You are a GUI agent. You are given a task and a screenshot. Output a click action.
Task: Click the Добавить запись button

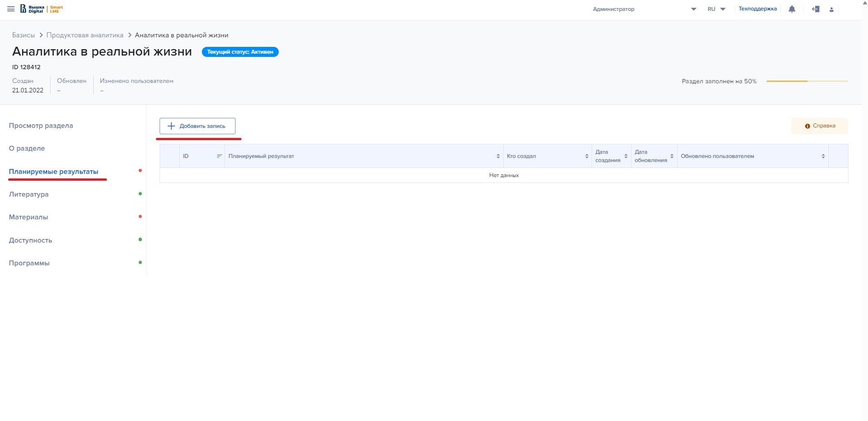point(197,126)
